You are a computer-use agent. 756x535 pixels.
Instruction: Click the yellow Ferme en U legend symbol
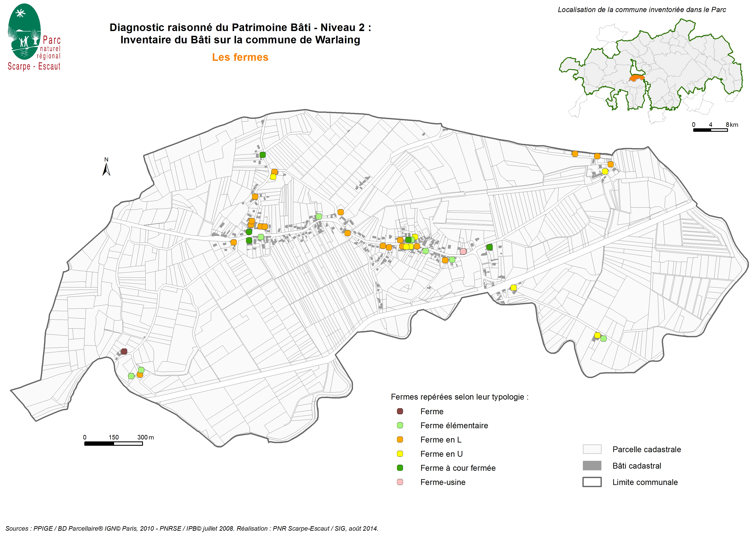400,454
